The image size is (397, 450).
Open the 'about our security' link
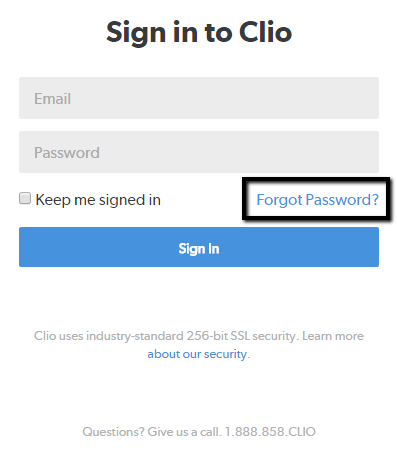pyautogui.click(x=197, y=354)
